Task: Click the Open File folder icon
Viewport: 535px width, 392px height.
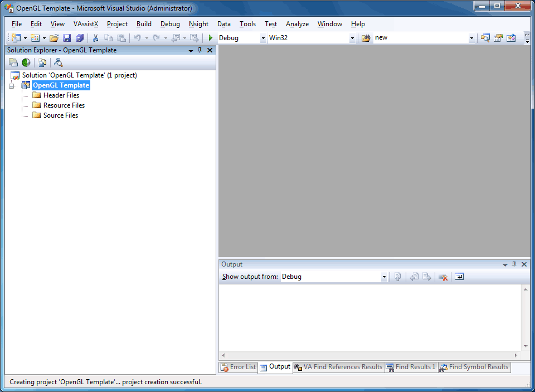Action: pos(54,38)
